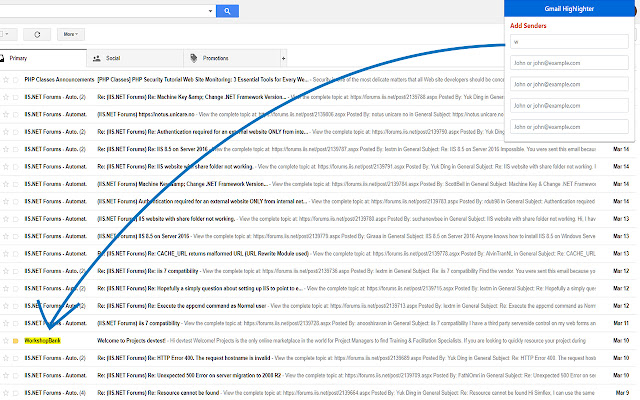Star the WorkshopBank welcome email

(6, 340)
